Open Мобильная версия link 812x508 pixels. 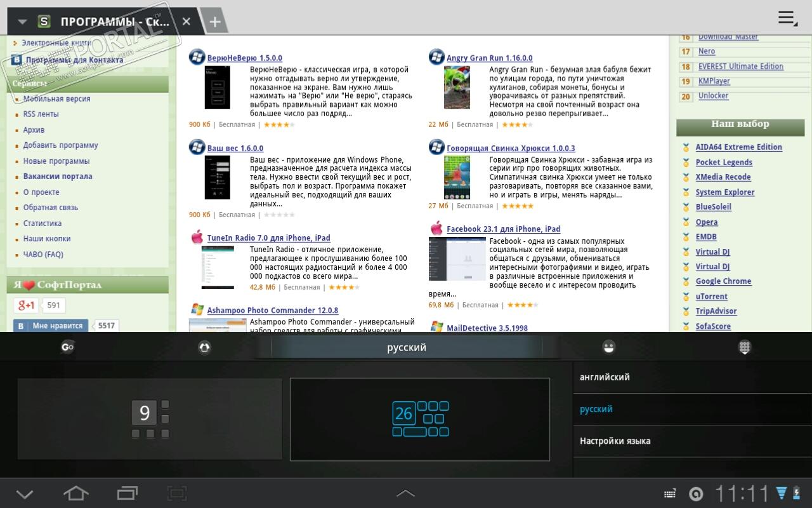tap(57, 99)
